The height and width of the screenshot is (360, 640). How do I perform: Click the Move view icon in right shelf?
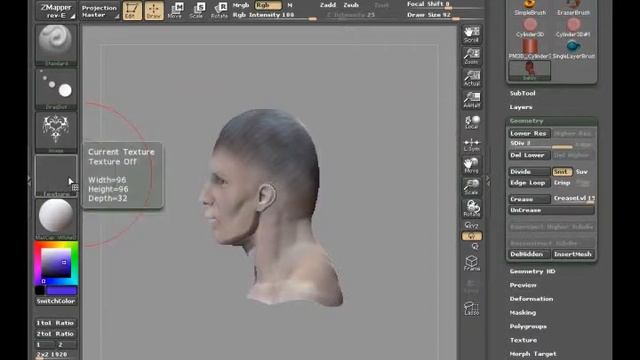click(471, 165)
